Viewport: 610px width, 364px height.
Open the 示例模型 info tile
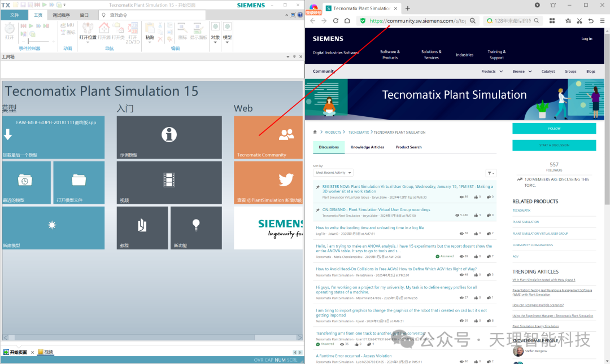(x=169, y=137)
